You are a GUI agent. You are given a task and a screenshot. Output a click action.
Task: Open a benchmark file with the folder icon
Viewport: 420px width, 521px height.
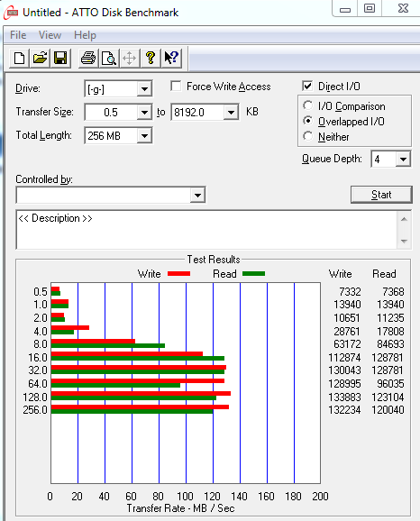tap(40, 59)
